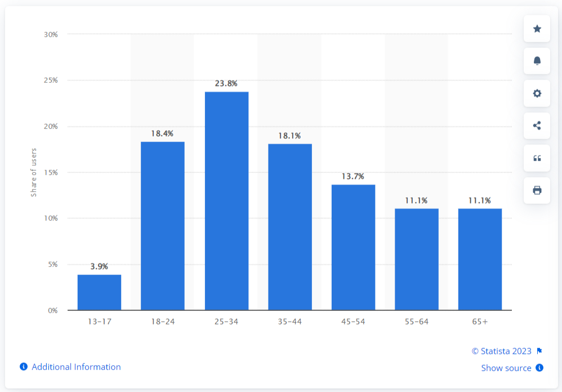Click the flag icon next to Statista 2023
Image resolution: width=562 pixels, height=392 pixels.
click(539, 351)
